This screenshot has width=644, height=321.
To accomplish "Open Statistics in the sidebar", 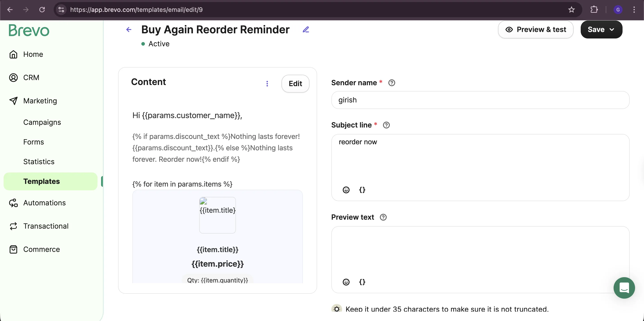I will tap(39, 162).
